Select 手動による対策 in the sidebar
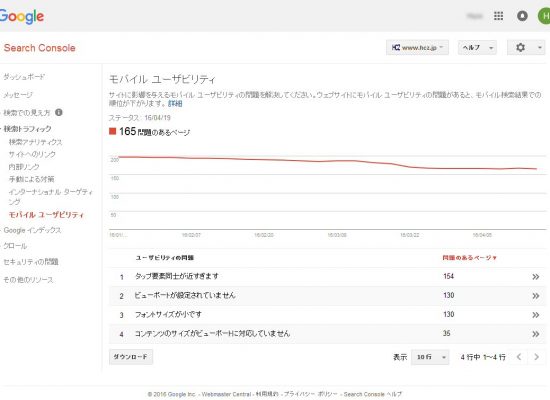This screenshot has height=400, width=550. [31, 179]
